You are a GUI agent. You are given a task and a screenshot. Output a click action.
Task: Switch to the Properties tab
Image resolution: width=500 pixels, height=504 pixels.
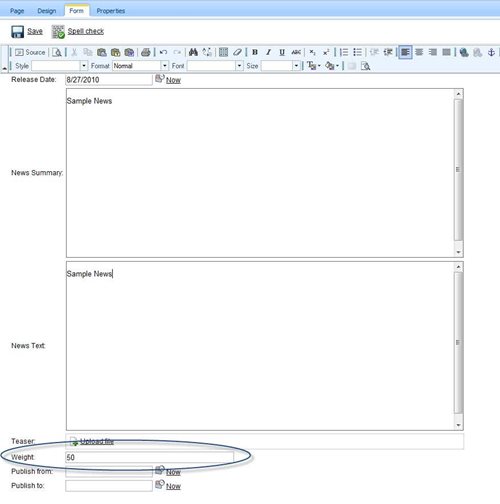click(x=111, y=11)
